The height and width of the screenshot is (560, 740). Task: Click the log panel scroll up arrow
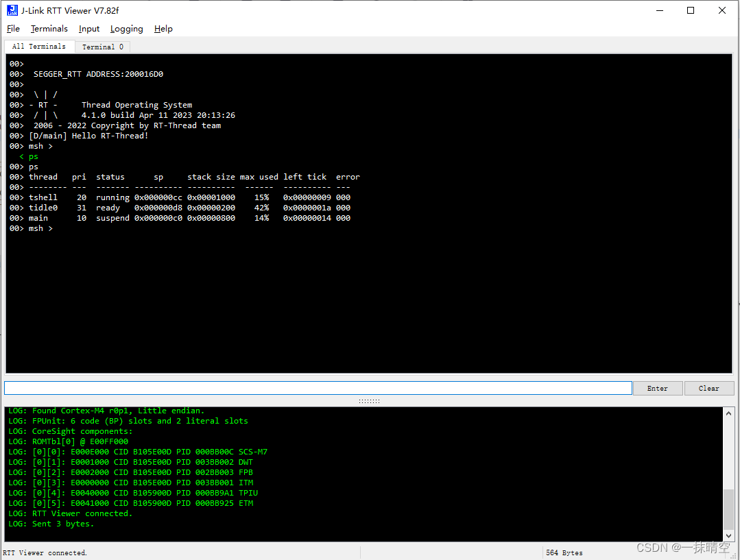pos(728,413)
